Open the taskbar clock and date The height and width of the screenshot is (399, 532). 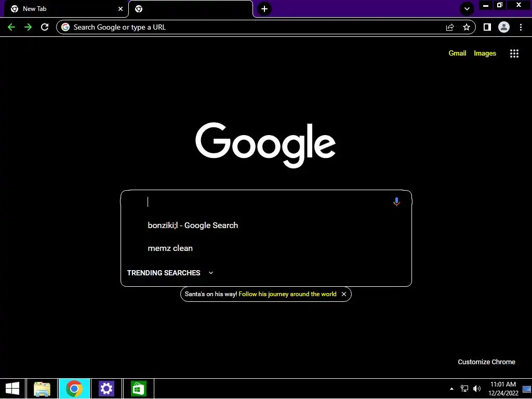(x=503, y=389)
